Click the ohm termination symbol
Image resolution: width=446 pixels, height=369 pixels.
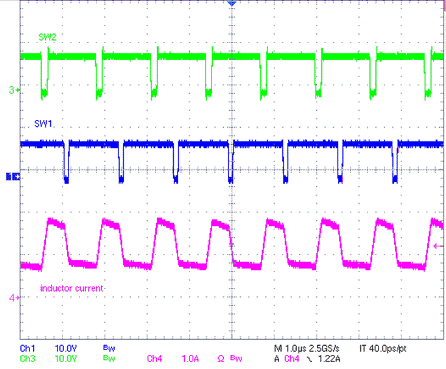click(221, 359)
